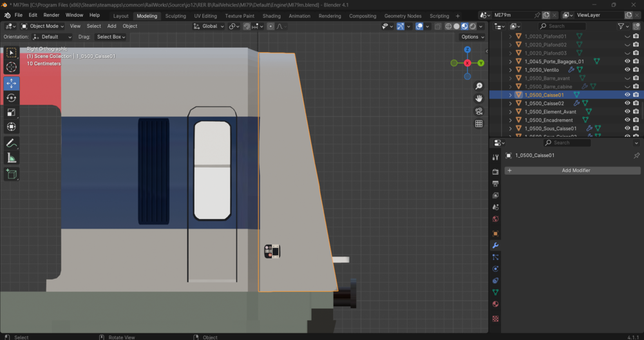644x340 pixels.
Task: Expand the 1_0500_Element_Avant tree item
Action: [x=511, y=111]
